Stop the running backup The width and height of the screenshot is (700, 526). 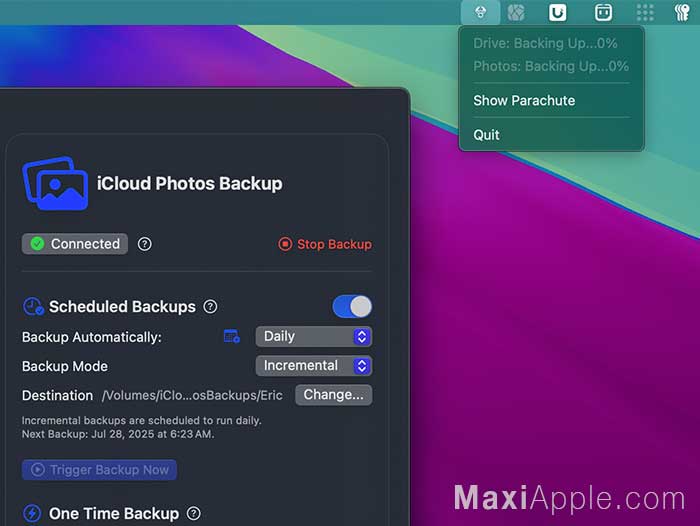325,244
